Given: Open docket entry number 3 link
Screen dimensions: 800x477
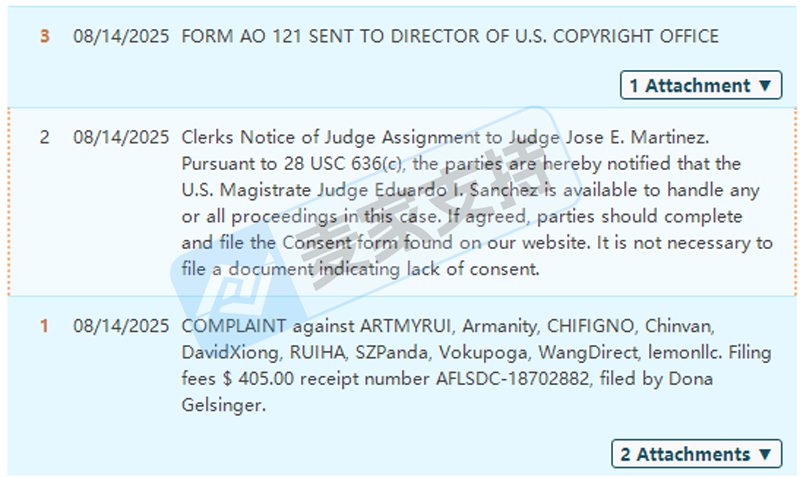Looking at the screenshot, I should tap(45, 36).
